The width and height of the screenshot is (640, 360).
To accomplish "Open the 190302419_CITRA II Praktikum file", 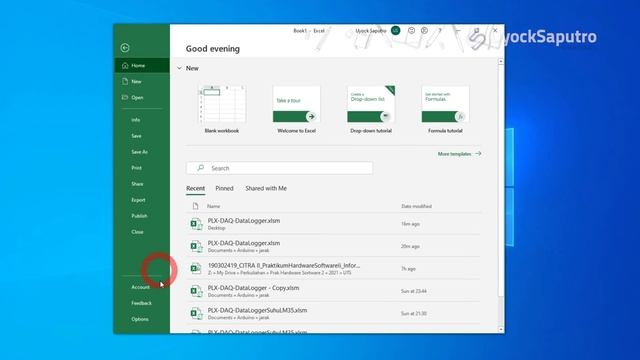I will coord(333,269).
